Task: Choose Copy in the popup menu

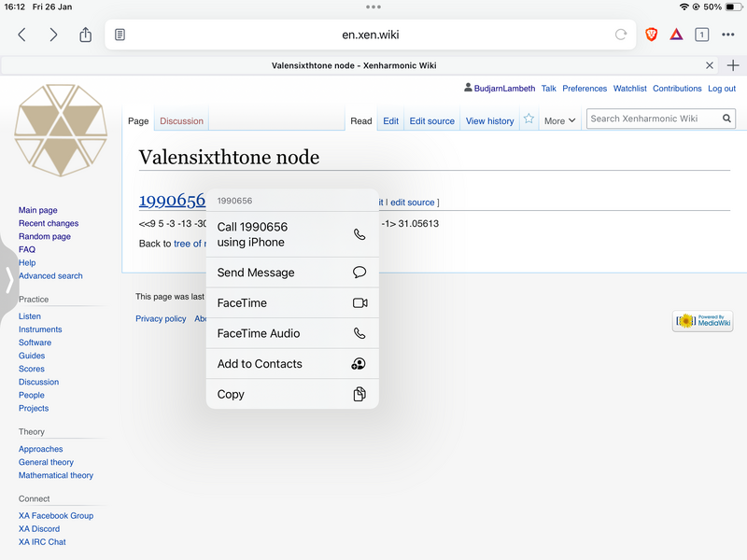Action: [x=292, y=394]
